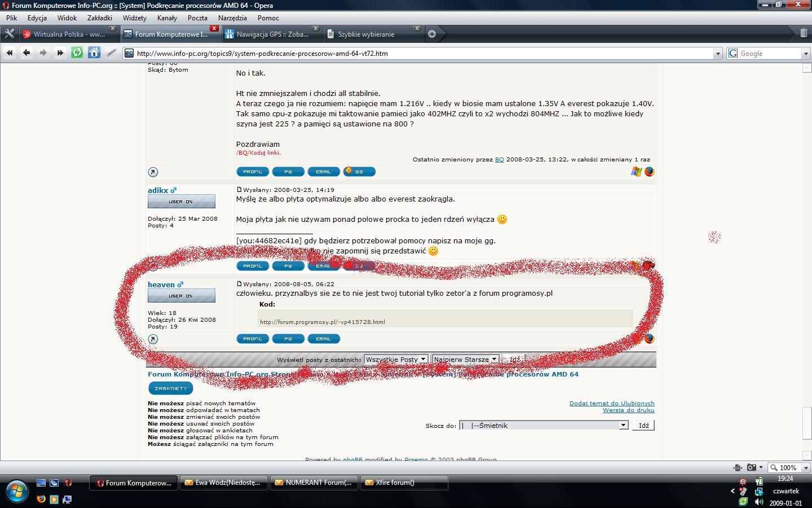Go back one page with the Back arrow
This screenshot has width=812, height=508.
[x=27, y=52]
